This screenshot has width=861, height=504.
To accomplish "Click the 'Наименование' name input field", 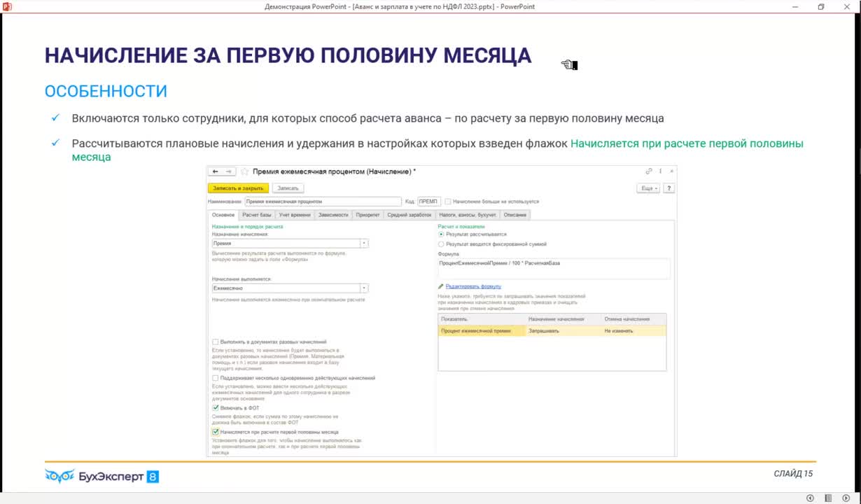I will click(x=323, y=202).
